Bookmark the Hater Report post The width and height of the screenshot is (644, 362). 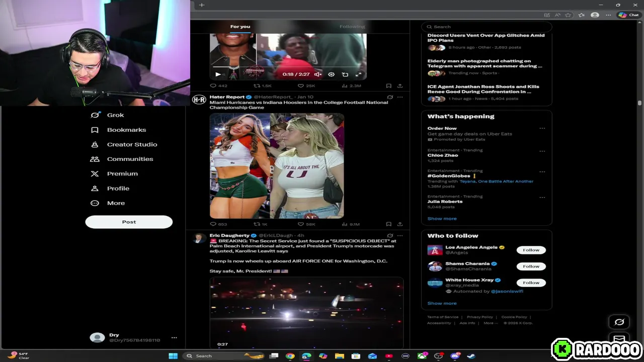click(x=388, y=224)
